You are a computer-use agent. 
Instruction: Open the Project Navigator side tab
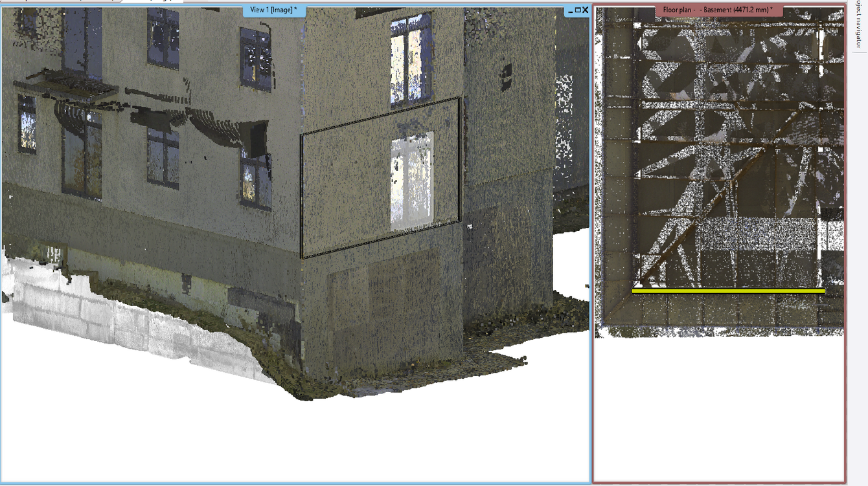(x=859, y=25)
